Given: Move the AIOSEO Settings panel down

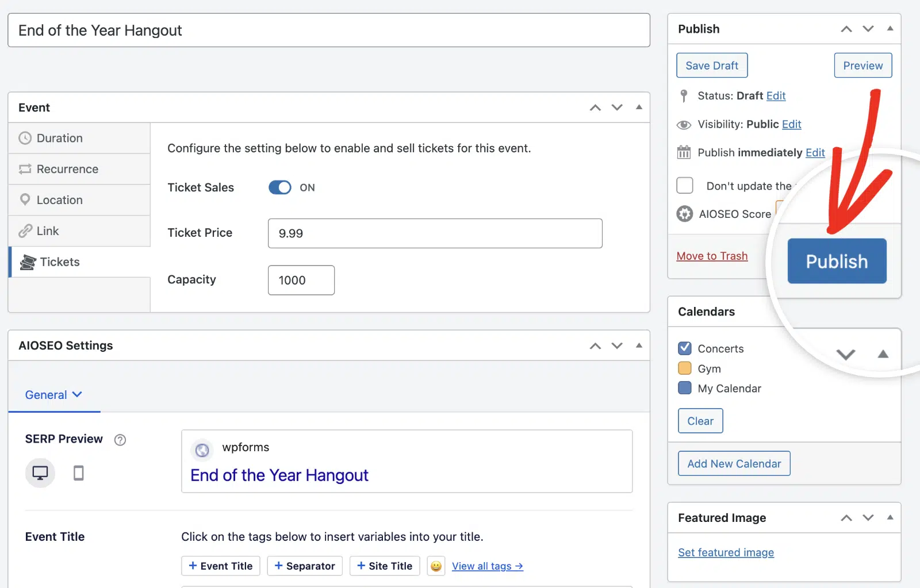Looking at the screenshot, I should (x=617, y=345).
